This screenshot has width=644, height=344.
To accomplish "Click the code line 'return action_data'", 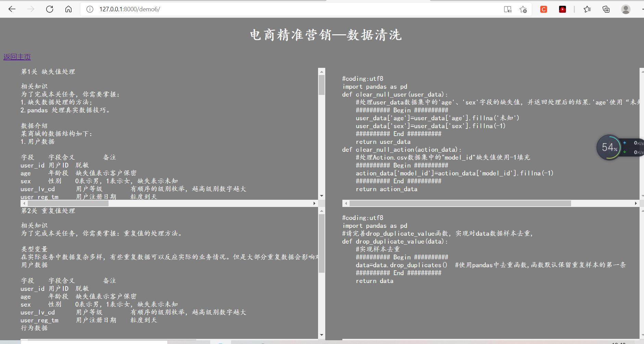I will (x=387, y=189).
